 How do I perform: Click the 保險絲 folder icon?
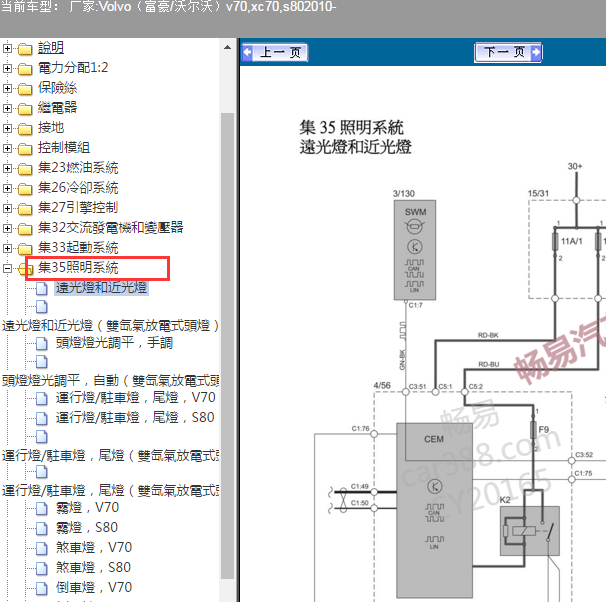pyautogui.click(x=25, y=89)
